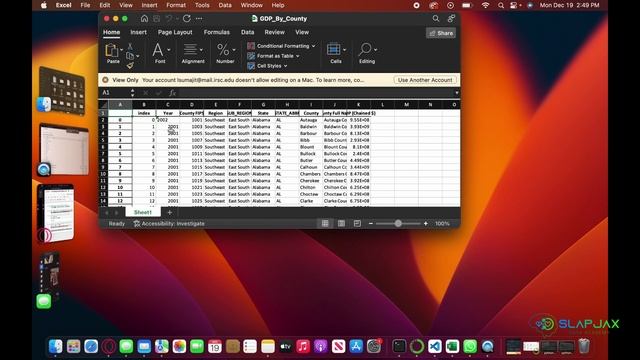
Task: Click the Home icon in title bar
Action: pyautogui.click(x=144, y=18)
